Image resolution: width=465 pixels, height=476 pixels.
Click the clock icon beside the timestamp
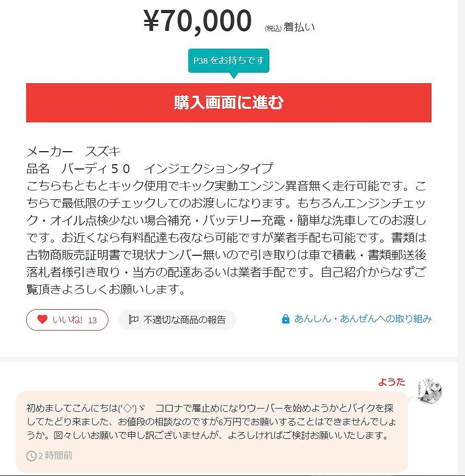[31, 456]
